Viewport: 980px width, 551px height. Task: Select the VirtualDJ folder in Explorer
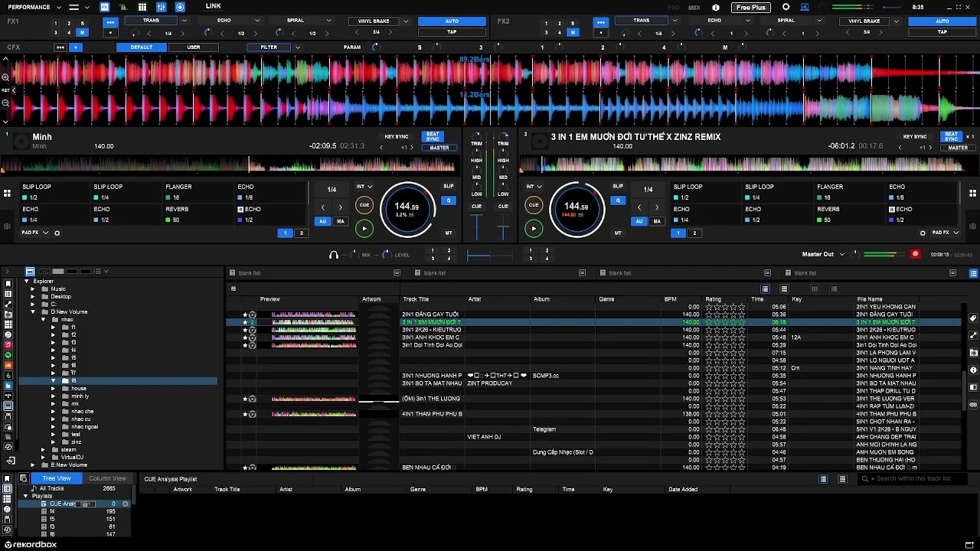(72, 458)
